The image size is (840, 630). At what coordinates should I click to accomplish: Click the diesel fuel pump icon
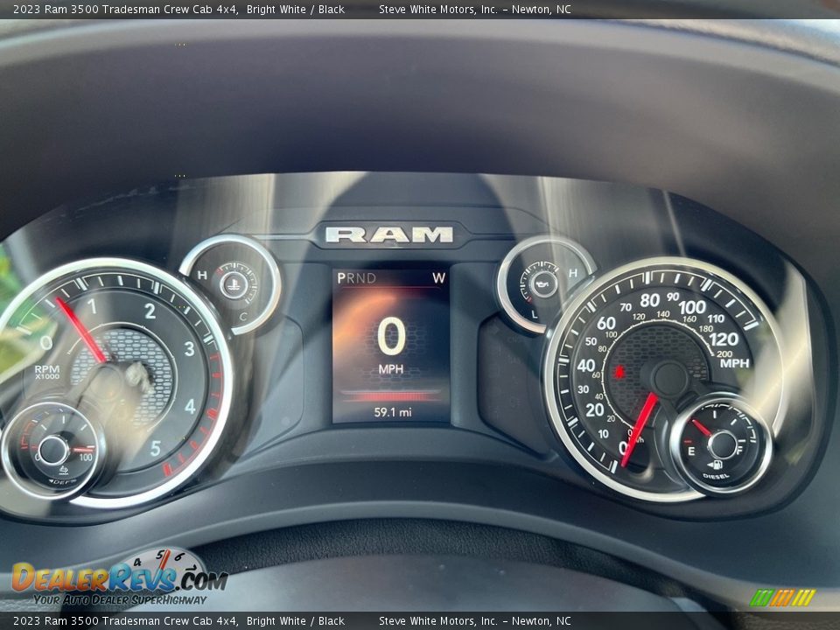714,465
